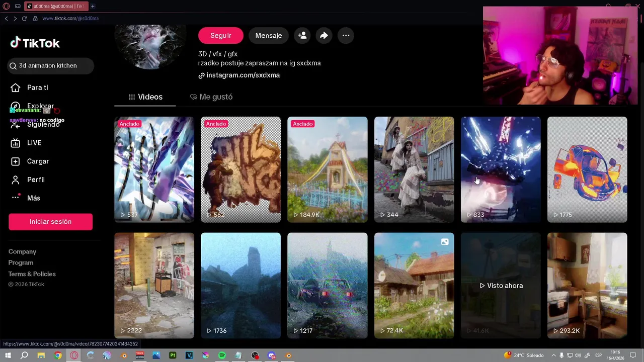Image resolution: width=644 pixels, height=362 pixels.
Task: Click the volume speaker tray icon
Action: pos(578,355)
